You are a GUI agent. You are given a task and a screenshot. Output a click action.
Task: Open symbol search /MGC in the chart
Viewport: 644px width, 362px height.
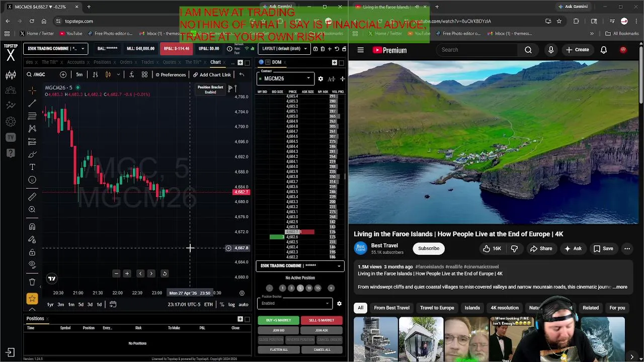36,74
